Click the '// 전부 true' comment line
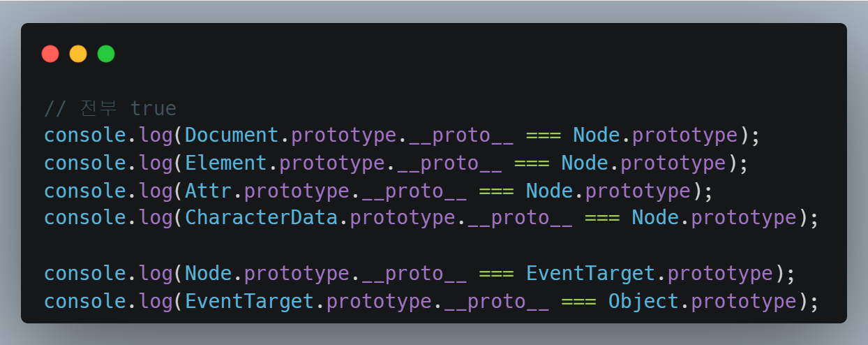This screenshot has width=868, height=345. click(x=110, y=109)
